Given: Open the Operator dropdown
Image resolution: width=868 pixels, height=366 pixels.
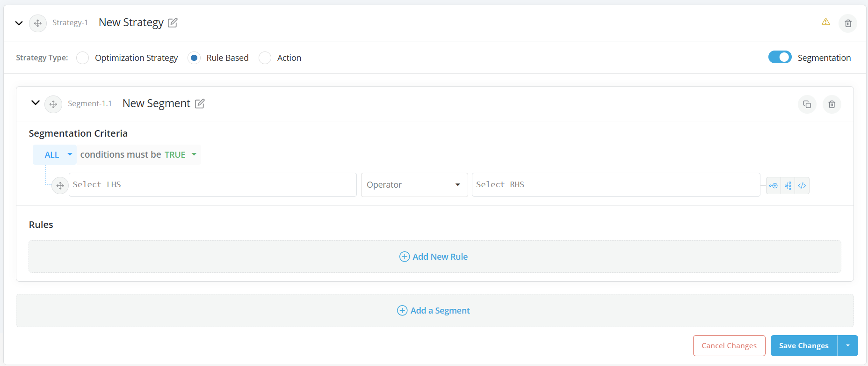Looking at the screenshot, I should (x=414, y=185).
